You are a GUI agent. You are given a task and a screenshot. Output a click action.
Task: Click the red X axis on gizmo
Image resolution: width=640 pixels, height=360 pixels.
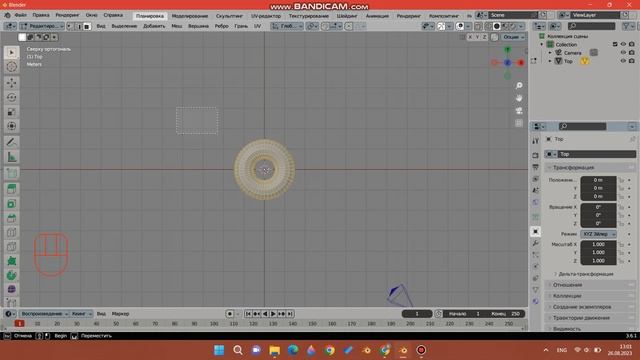pos(521,62)
